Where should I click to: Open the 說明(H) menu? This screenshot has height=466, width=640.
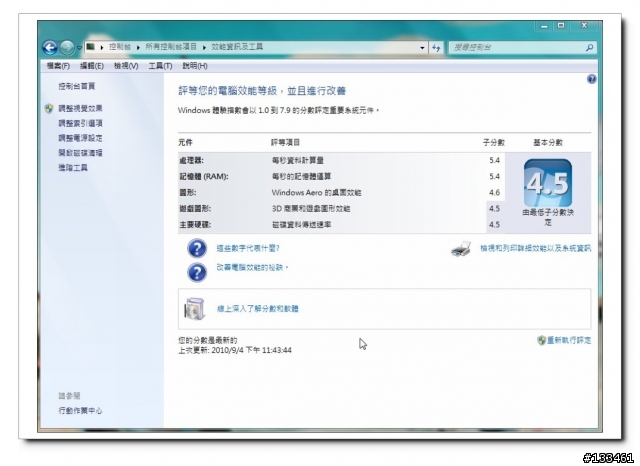click(x=195, y=66)
